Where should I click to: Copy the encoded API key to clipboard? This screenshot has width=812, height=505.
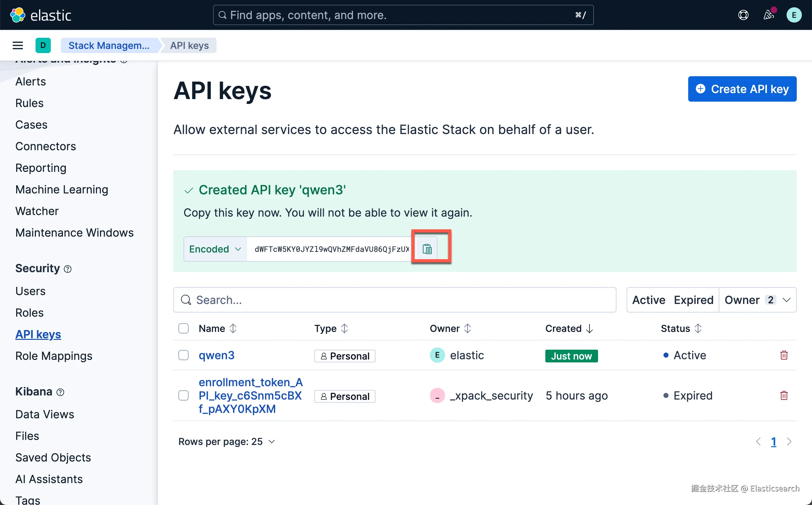(427, 249)
